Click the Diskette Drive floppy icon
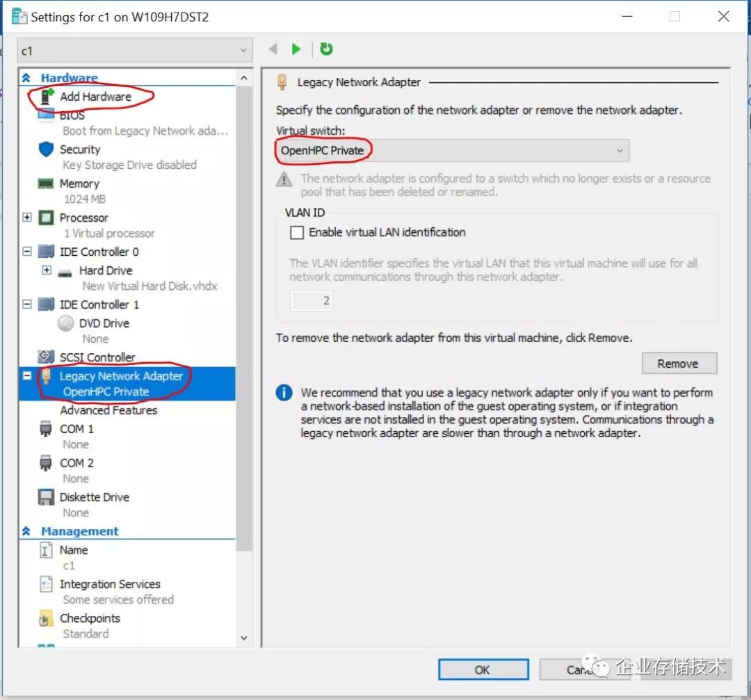 [46, 497]
